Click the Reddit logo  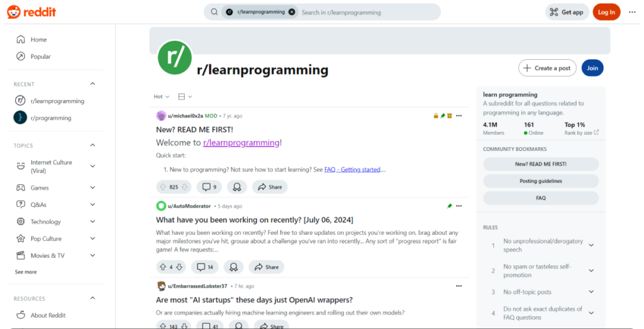(31, 12)
